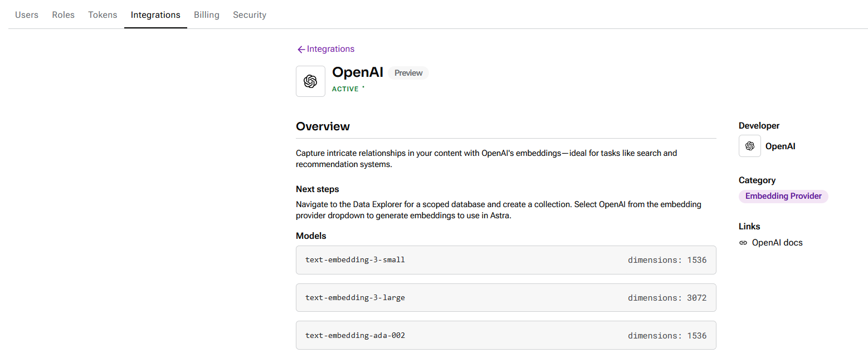This screenshot has height=358, width=868.
Task: Go to the Tokens tab
Action: pos(103,15)
